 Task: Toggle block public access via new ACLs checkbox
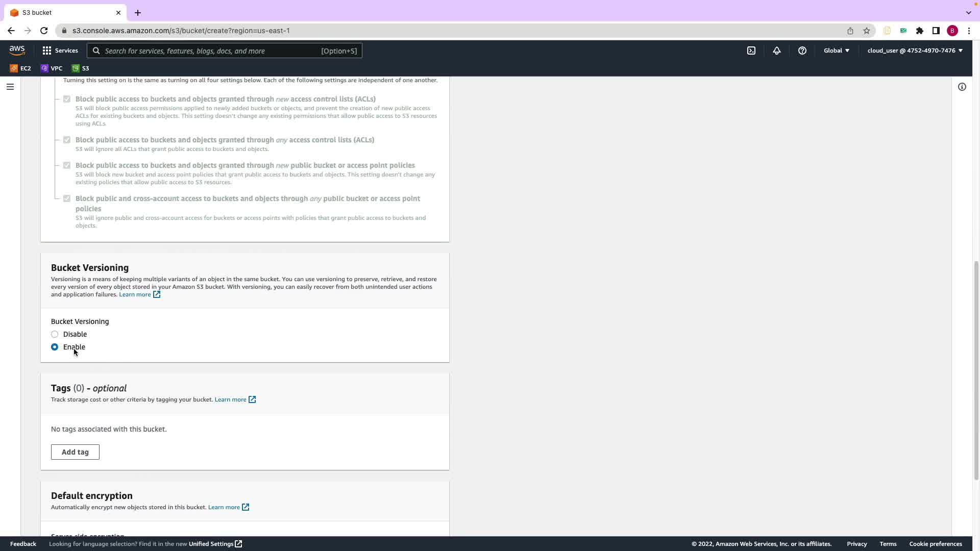point(67,99)
